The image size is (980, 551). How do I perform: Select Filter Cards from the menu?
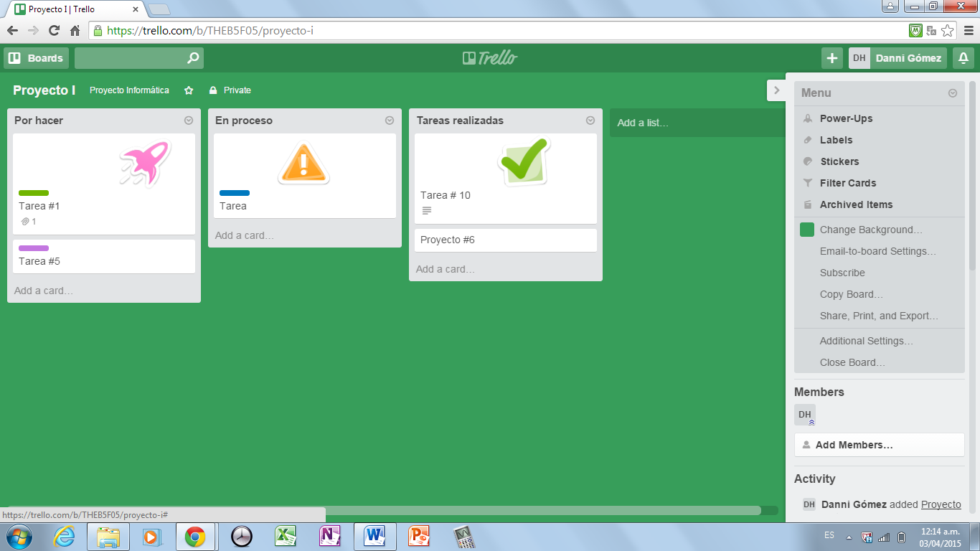tap(847, 183)
